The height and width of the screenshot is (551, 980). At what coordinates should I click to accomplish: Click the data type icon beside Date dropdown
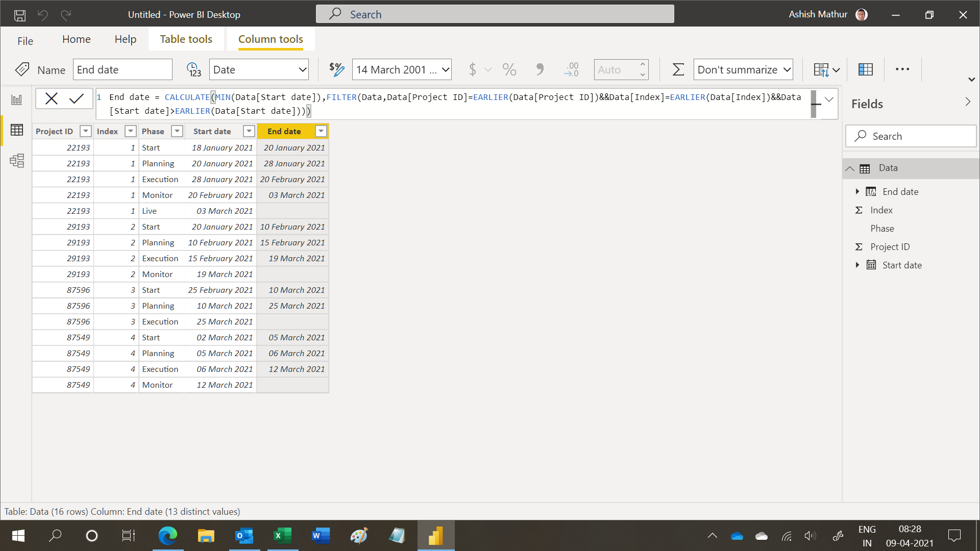pos(194,69)
